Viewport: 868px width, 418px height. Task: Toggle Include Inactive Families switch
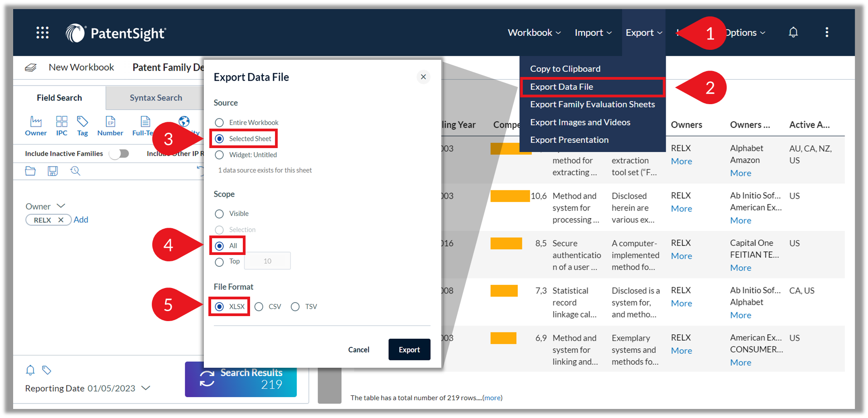click(x=120, y=154)
